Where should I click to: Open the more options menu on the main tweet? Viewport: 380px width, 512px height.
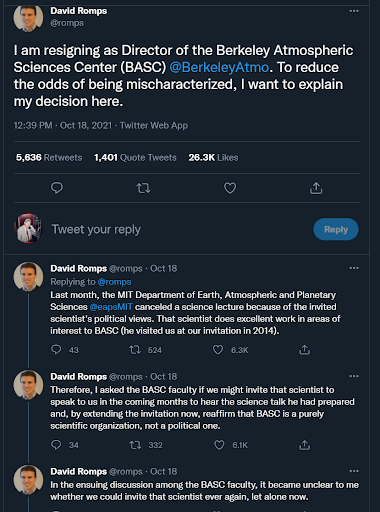tap(354, 11)
